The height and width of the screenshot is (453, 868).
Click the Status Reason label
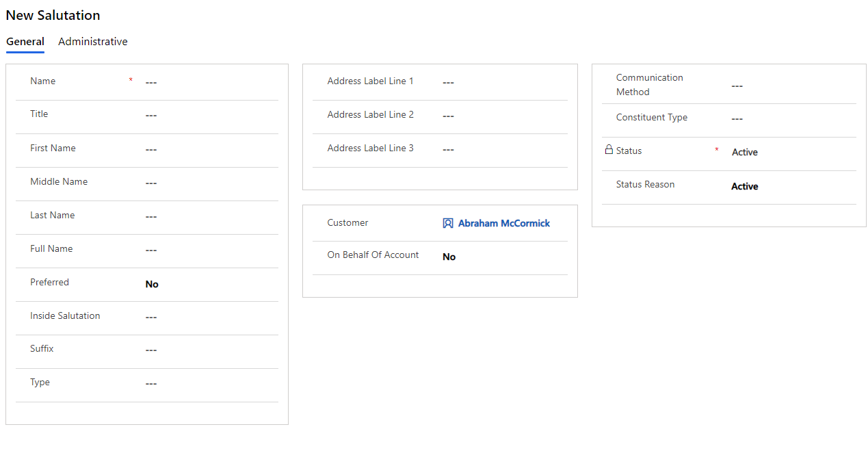pos(645,184)
